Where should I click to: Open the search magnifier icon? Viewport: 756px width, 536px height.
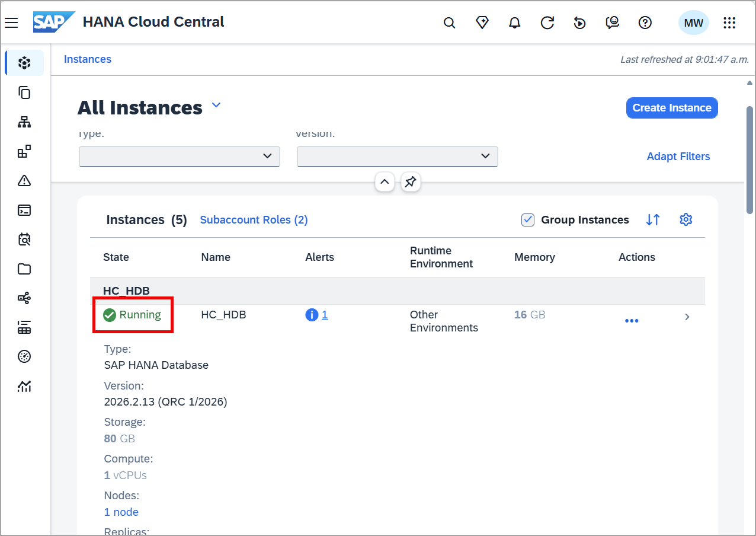coord(450,23)
